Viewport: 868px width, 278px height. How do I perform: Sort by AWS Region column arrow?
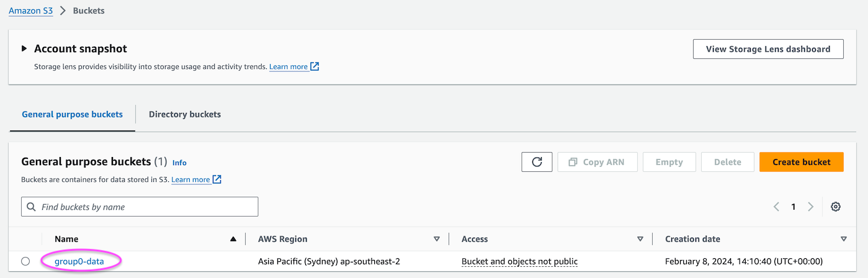click(x=437, y=239)
